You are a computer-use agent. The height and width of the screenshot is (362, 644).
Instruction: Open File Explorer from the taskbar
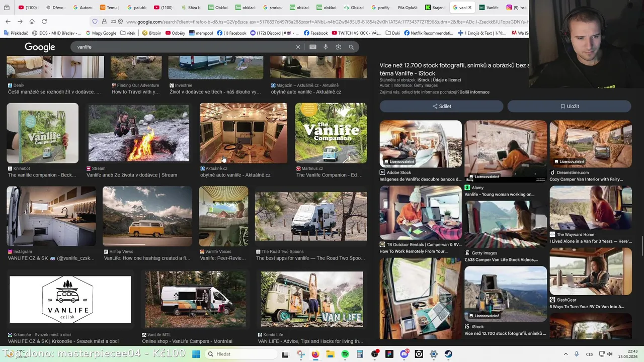point(330,354)
